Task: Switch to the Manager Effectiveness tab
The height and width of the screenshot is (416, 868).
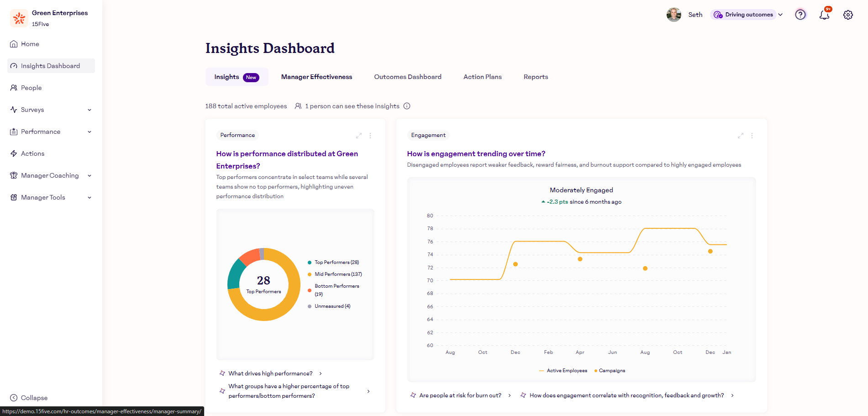Action: pyautogui.click(x=316, y=77)
